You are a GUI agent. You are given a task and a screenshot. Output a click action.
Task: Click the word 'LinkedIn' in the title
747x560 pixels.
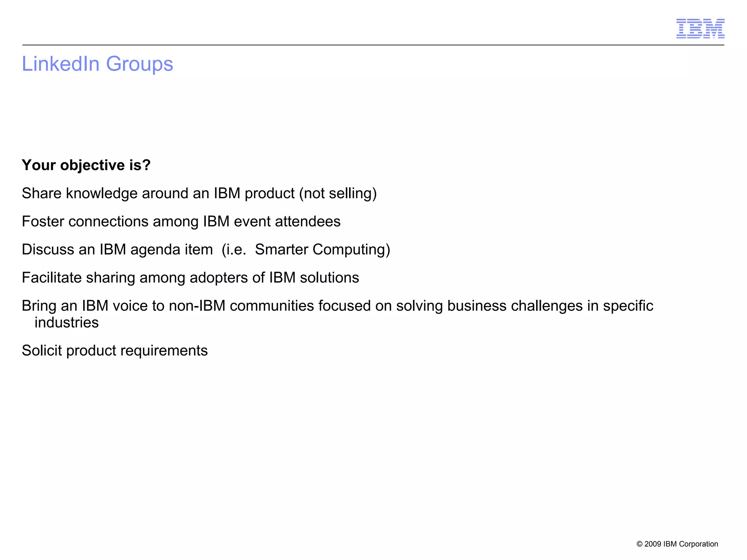click(61, 64)
